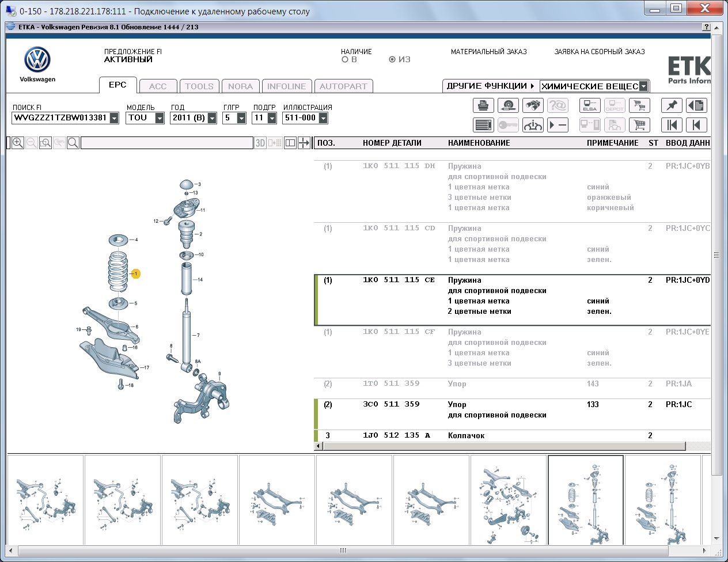Select the 'ИЗ' availability radio button
Viewport: 728px width, 562px height.
pyautogui.click(x=392, y=59)
